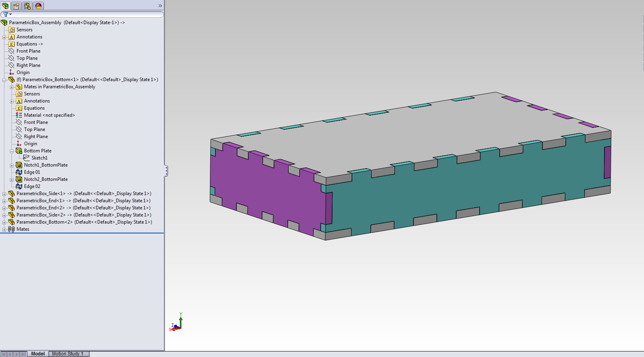
Task: Open the tree filter funnel dropdown
Action: pos(8,14)
